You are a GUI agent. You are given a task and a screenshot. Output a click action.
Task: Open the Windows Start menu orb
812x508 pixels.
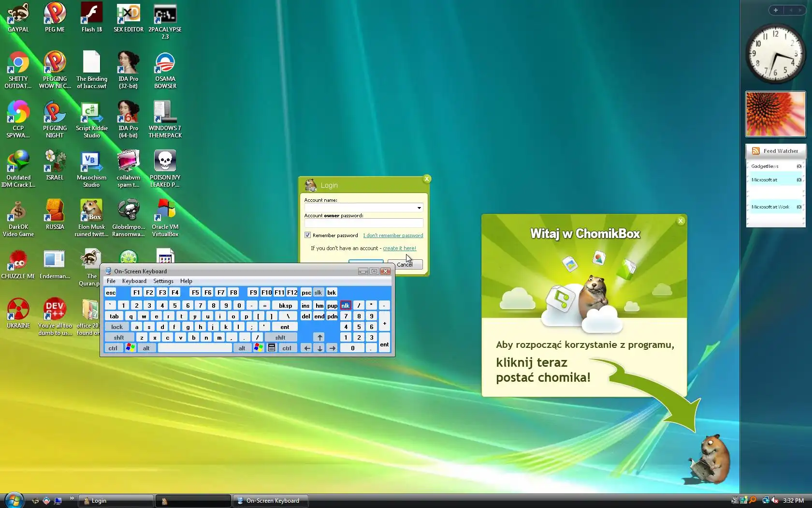coord(14,500)
